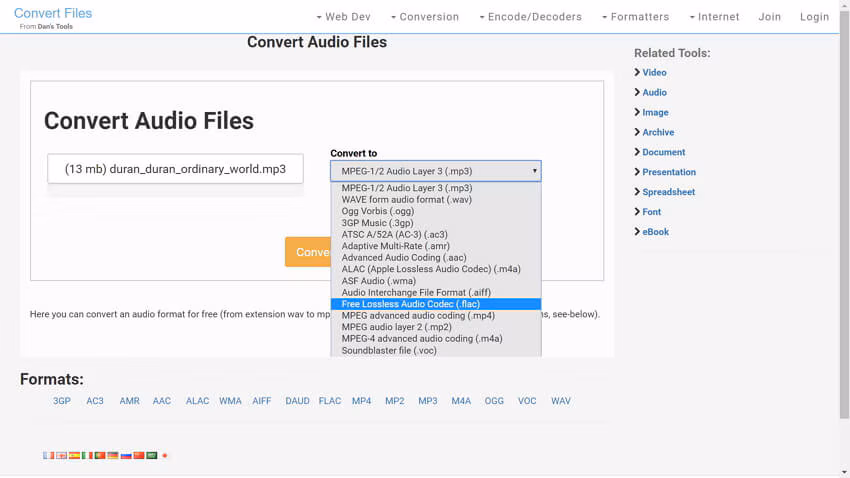
Task: Expand the Encode/Decoders menu
Action: (530, 17)
